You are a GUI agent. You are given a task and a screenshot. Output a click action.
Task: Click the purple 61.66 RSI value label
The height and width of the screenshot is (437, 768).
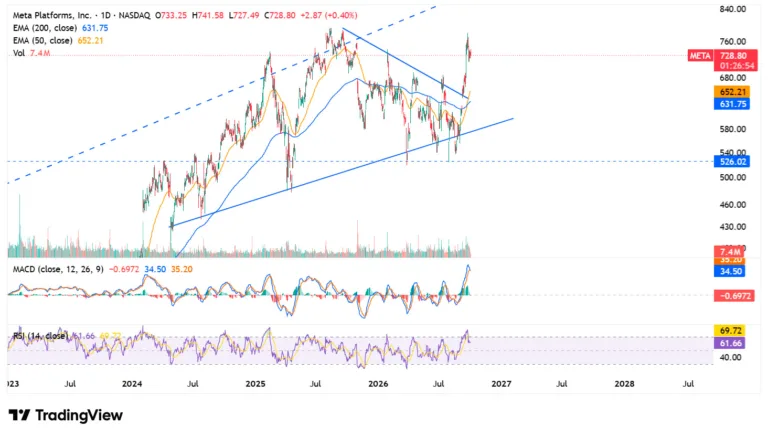[729, 342]
